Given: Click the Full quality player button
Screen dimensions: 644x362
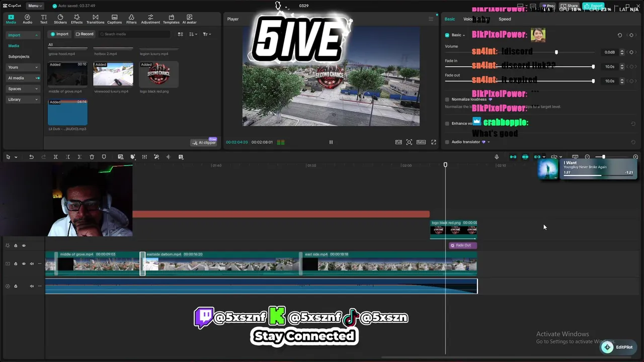Looking at the screenshot, I should tap(398, 142).
